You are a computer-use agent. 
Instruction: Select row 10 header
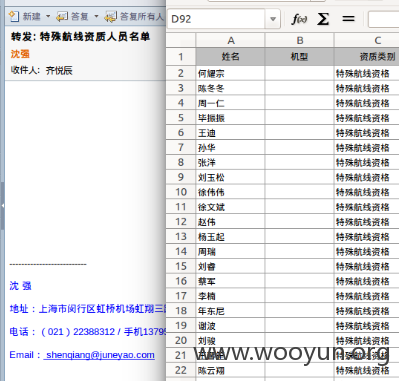click(x=181, y=192)
